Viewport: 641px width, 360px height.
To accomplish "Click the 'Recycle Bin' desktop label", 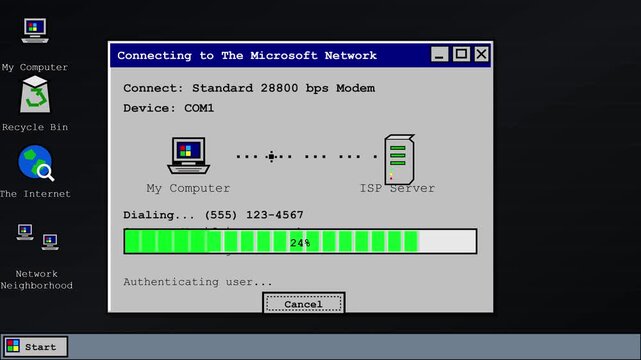I will click(x=35, y=127).
